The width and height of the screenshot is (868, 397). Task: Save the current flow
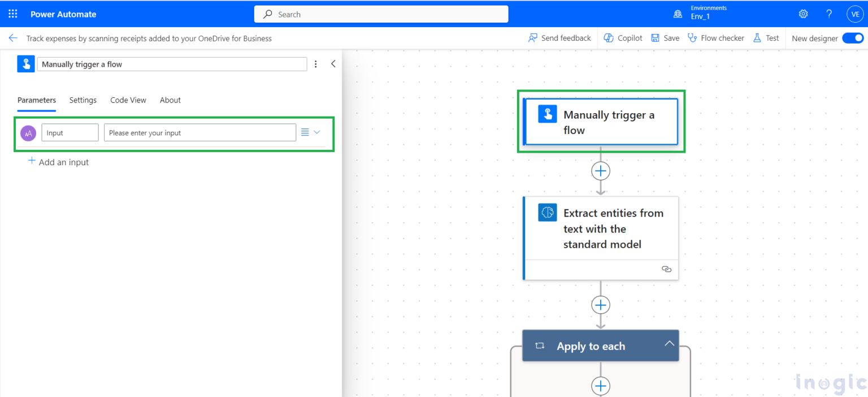(665, 38)
